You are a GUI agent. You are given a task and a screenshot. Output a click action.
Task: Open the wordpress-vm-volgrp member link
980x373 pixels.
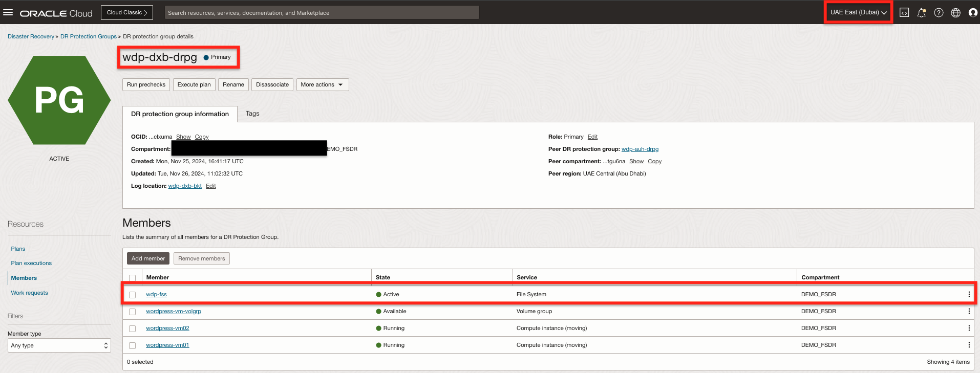pyautogui.click(x=174, y=311)
